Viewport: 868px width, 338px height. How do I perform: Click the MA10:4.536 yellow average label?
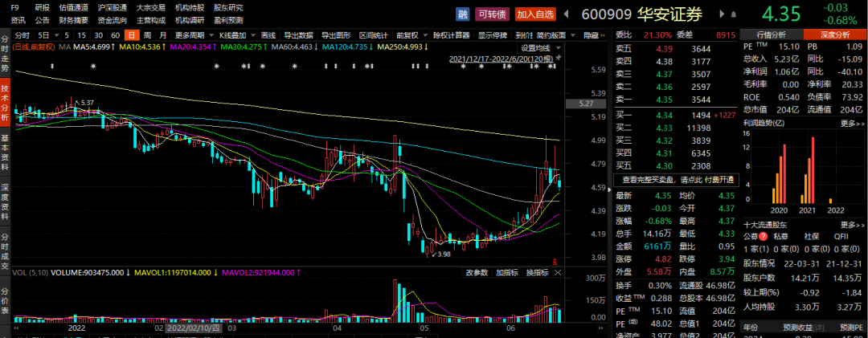[140, 47]
